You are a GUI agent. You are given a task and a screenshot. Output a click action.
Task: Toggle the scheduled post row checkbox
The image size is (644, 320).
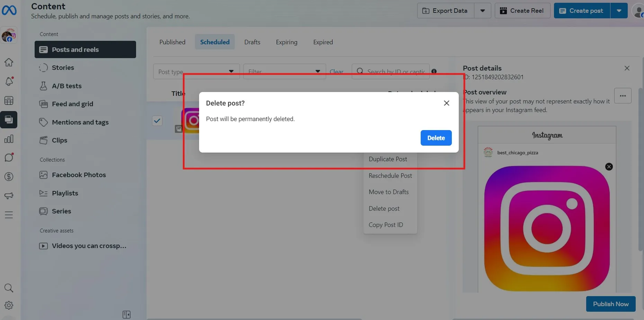click(x=157, y=121)
